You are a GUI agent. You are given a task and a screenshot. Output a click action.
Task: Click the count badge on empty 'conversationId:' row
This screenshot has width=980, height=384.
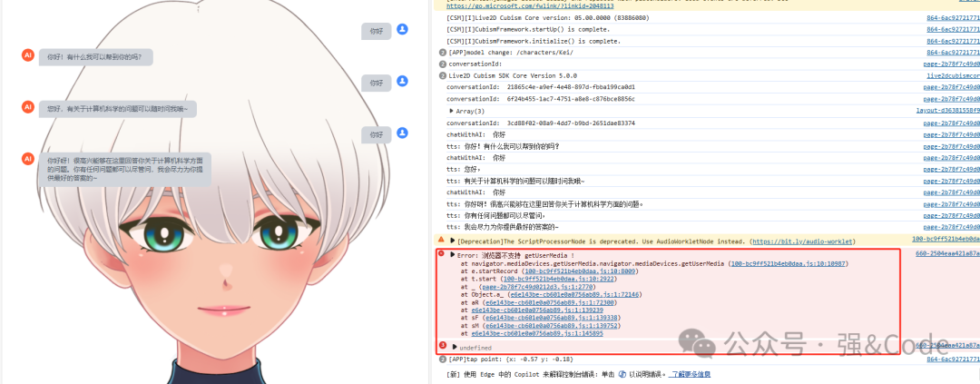pyautogui.click(x=443, y=64)
